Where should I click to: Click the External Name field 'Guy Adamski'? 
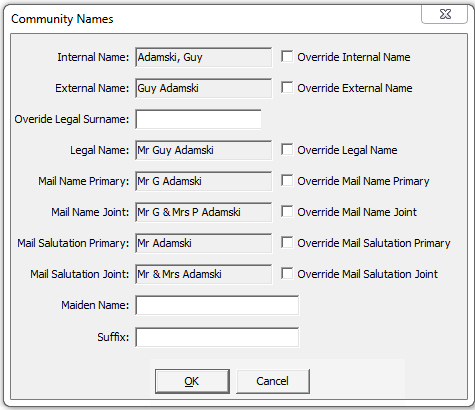(204, 88)
